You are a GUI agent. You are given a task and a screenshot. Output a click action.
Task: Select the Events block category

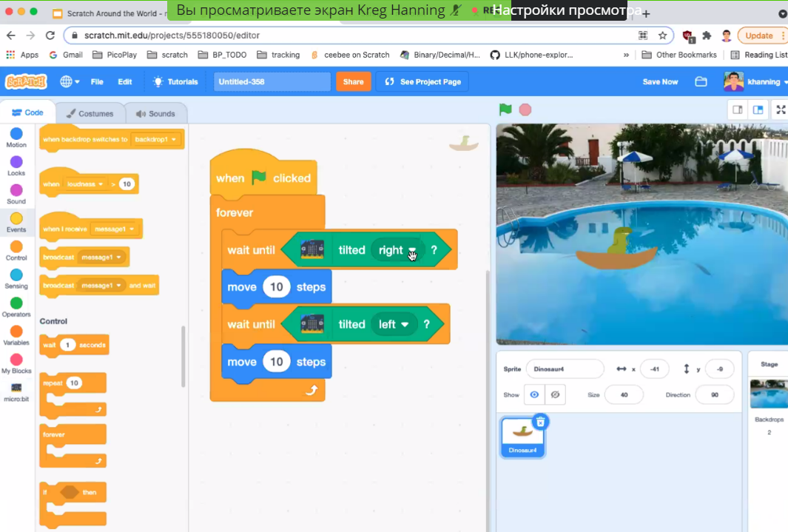pyautogui.click(x=16, y=222)
